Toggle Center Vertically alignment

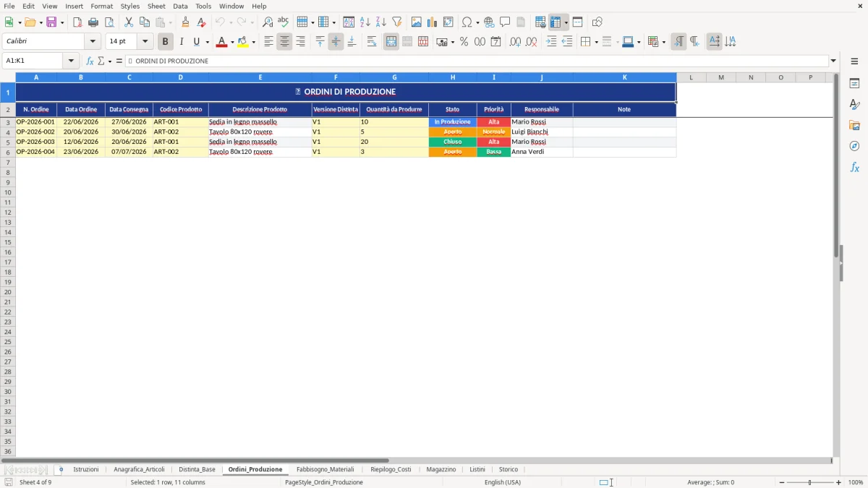tap(336, 42)
